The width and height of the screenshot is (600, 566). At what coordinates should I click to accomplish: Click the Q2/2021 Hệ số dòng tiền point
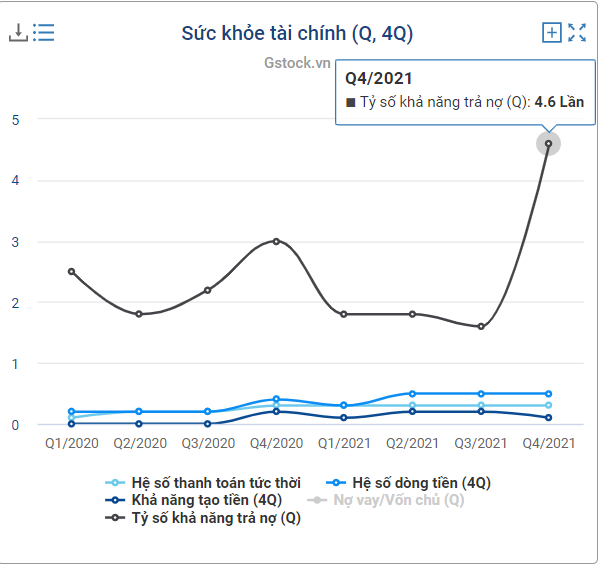412,394
